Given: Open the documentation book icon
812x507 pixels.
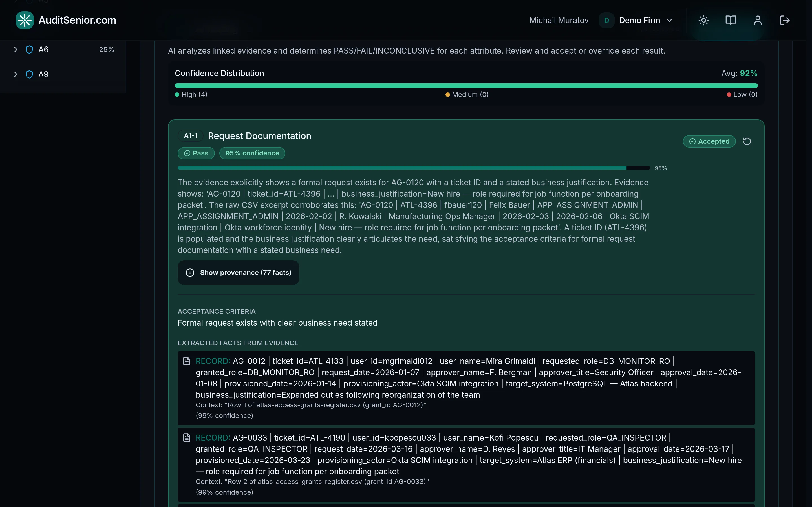Looking at the screenshot, I should 731,20.
